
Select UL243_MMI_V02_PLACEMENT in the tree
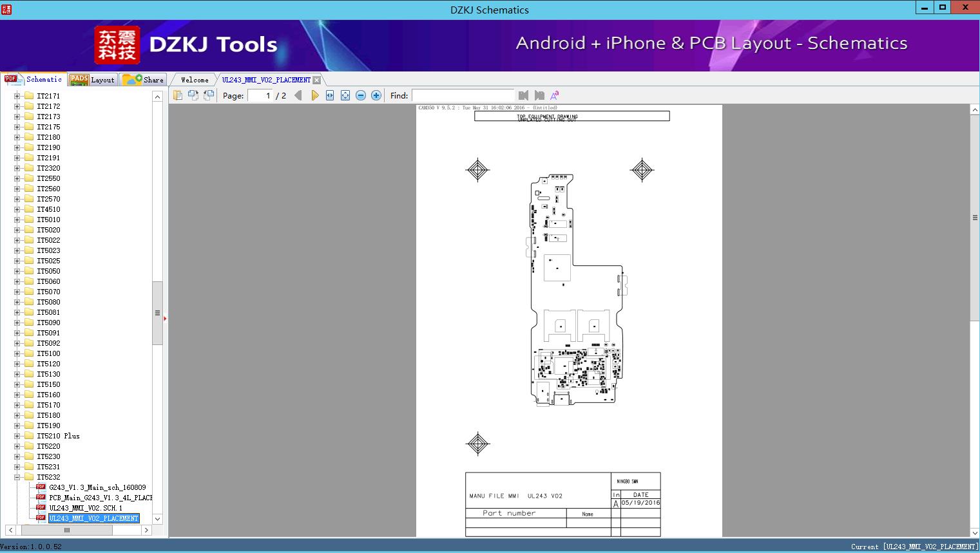click(x=93, y=518)
